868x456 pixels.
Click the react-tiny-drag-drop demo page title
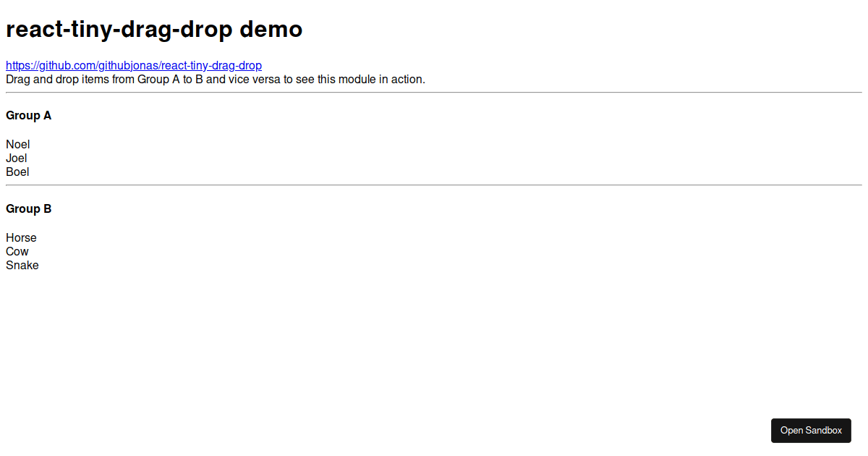[153, 29]
